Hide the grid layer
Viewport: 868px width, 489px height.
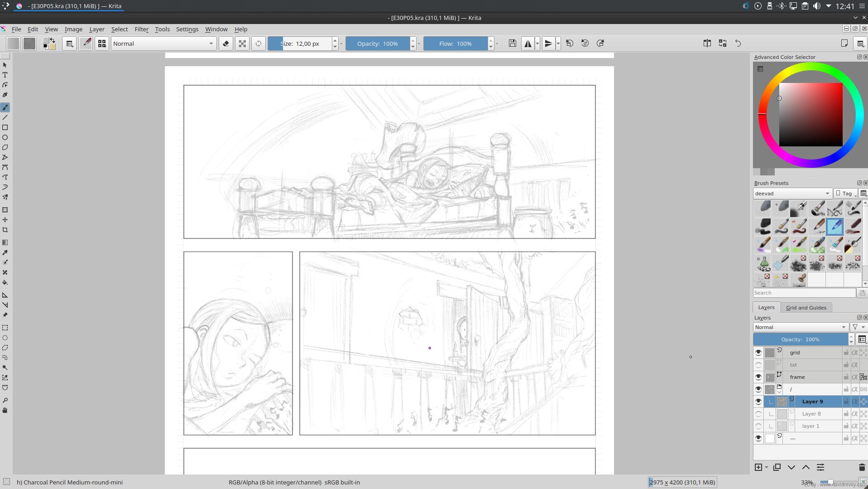758,352
